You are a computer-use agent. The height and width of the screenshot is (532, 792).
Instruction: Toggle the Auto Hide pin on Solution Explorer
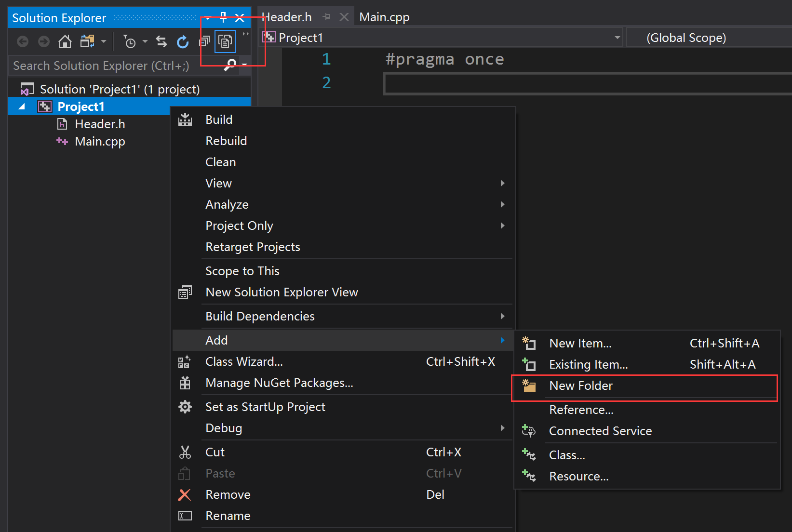[x=223, y=18]
